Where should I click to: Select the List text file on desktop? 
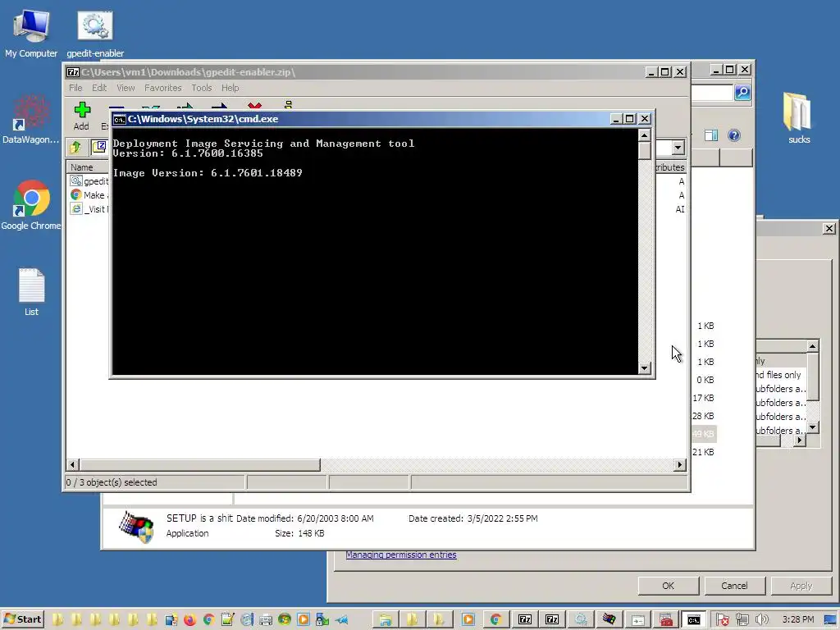pos(31,292)
